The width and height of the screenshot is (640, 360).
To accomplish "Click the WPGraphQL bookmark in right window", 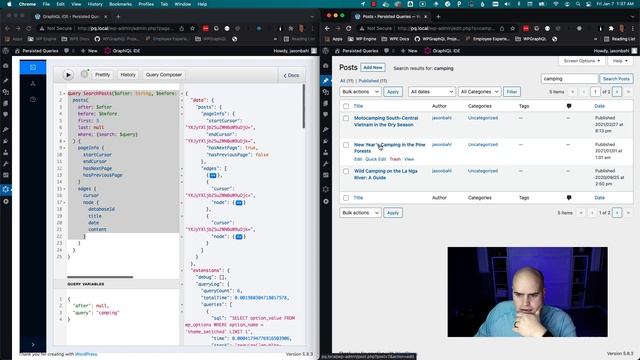I will [x=437, y=39].
